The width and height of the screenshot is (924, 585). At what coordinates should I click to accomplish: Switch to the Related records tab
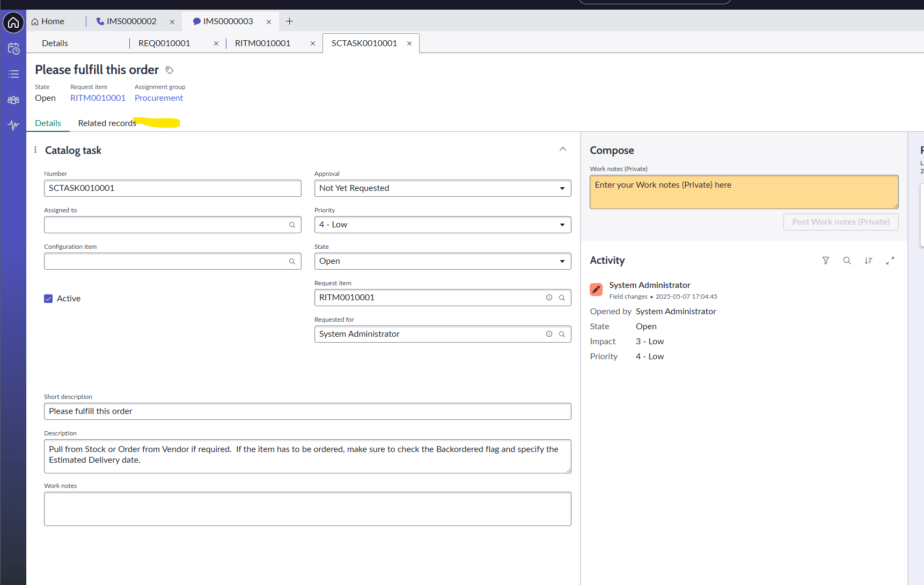(x=107, y=123)
